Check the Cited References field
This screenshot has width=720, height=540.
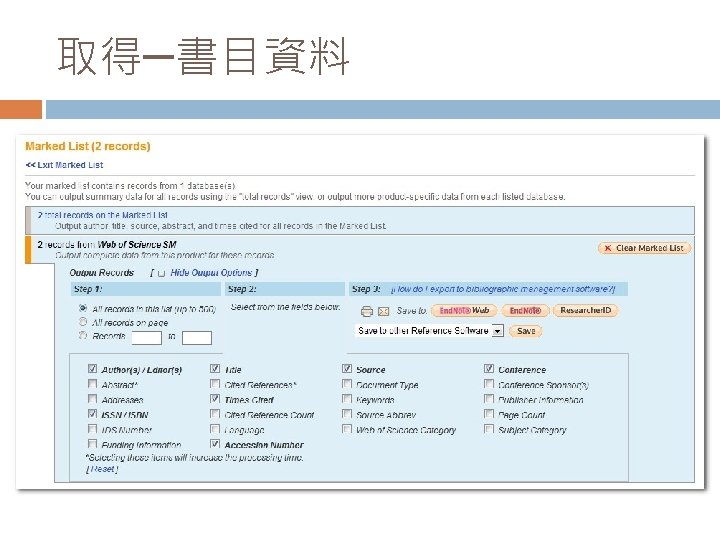(215, 384)
